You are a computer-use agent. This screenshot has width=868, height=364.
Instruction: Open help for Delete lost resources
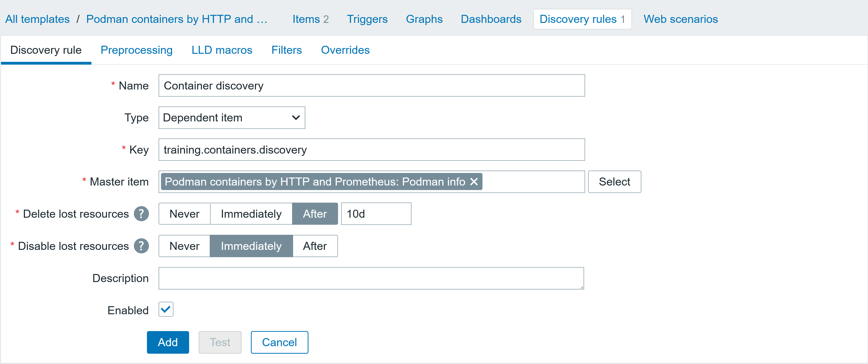tap(141, 214)
